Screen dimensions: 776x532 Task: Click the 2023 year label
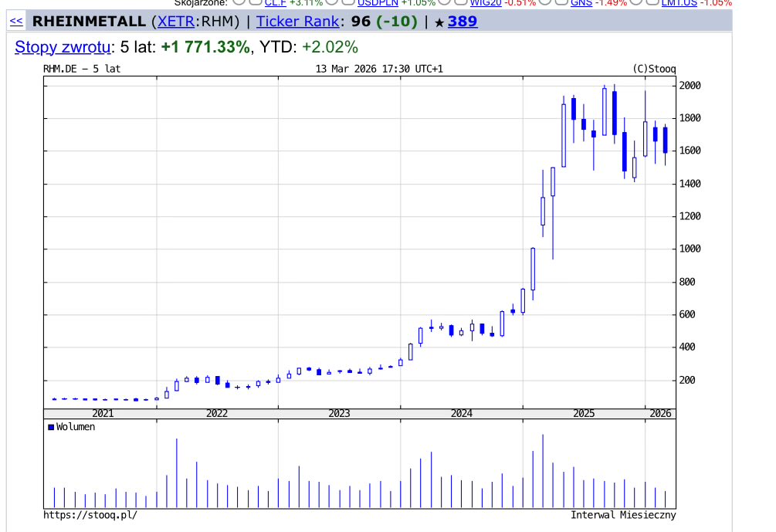(339, 414)
